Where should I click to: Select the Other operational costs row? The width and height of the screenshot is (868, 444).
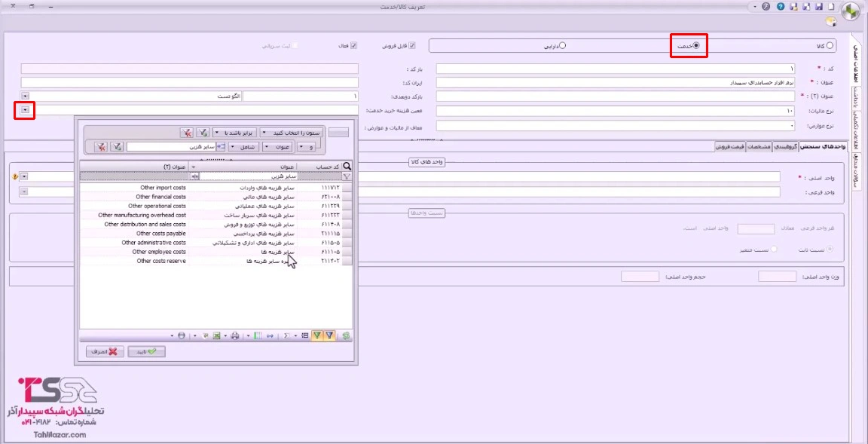[x=216, y=206]
